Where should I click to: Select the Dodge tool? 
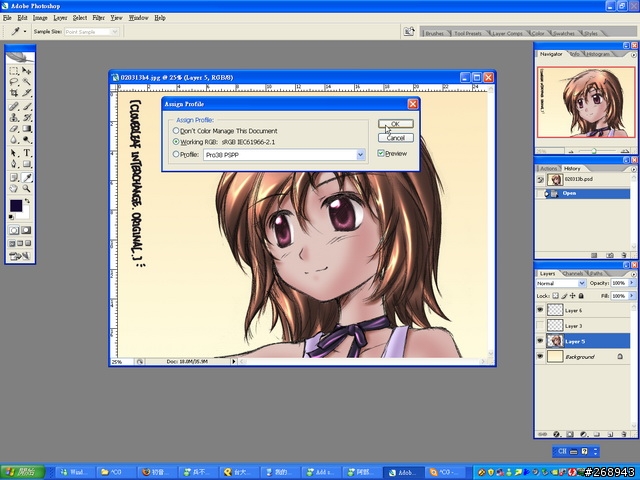click(27, 140)
